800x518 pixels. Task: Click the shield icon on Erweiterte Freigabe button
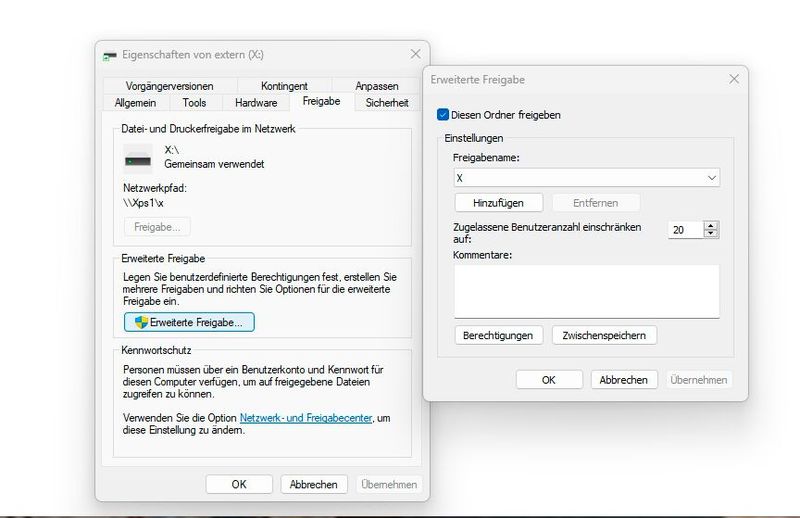141,322
